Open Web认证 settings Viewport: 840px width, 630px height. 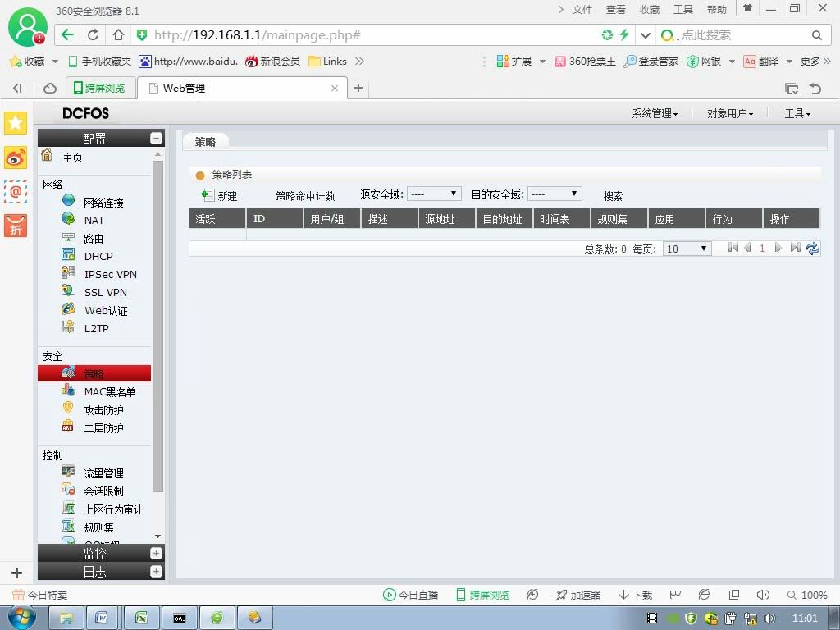106,311
